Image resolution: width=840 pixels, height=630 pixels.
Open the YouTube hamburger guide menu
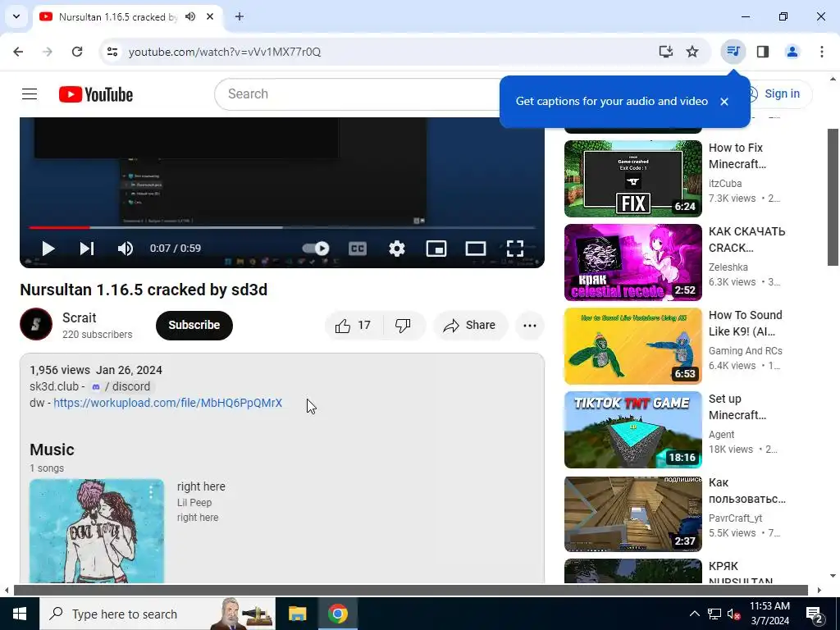coord(30,94)
